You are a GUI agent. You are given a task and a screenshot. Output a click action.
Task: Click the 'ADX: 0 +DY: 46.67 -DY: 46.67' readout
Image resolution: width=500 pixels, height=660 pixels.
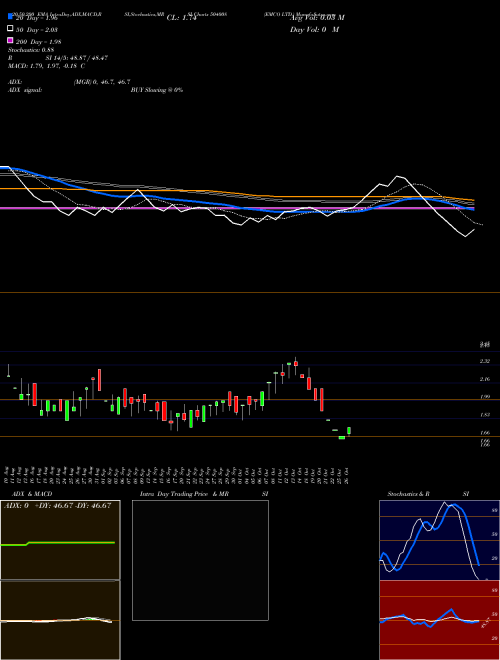click(x=58, y=505)
